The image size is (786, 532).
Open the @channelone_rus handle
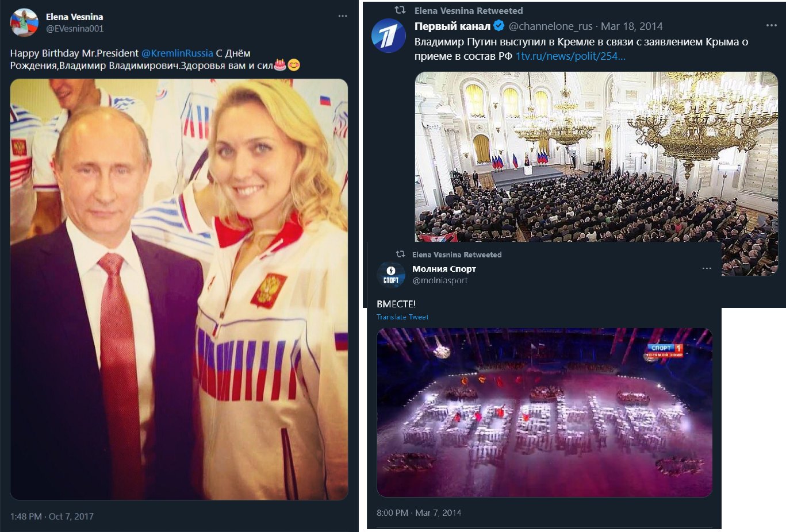(550, 26)
